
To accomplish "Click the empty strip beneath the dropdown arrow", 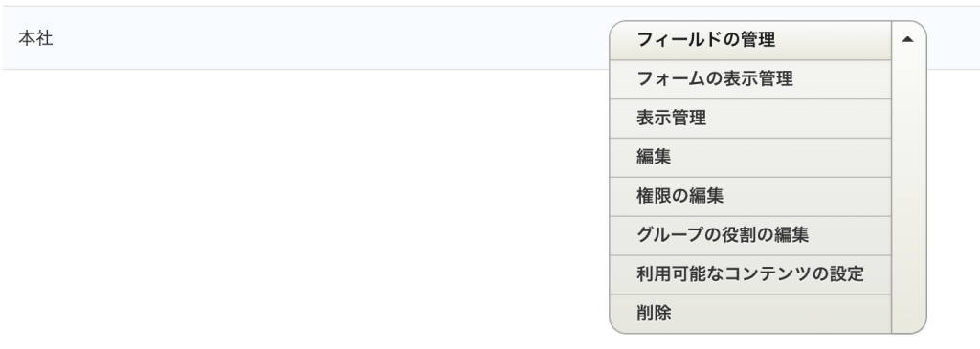I will pos(909,196).
